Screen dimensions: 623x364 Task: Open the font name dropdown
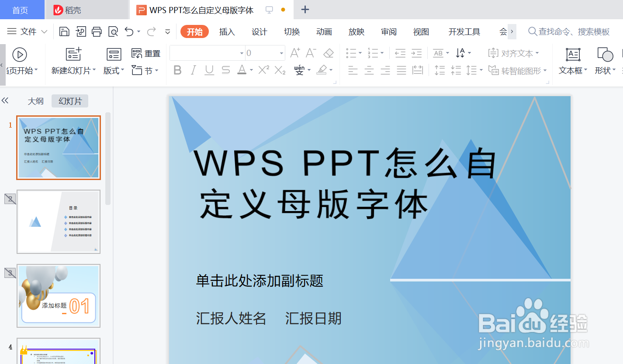click(242, 53)
